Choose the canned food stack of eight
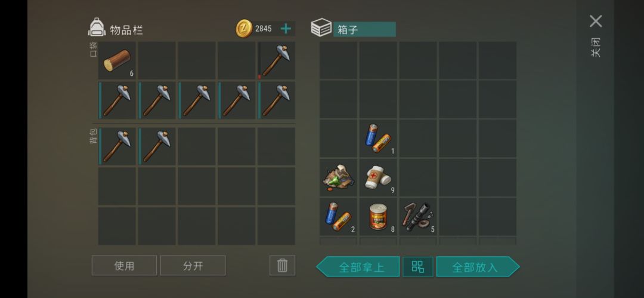 378,217
